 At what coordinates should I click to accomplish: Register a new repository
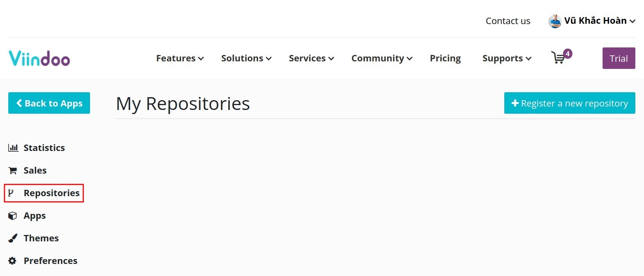coord(569,103)
